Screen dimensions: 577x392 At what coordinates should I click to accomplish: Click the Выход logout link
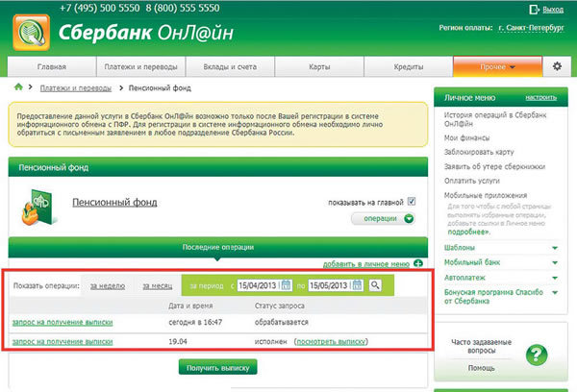point(553,10)
